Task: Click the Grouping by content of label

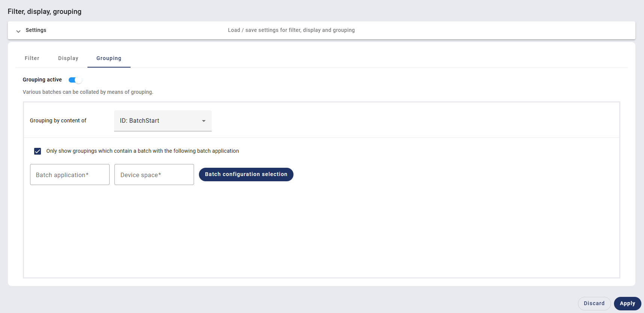Action: point(58,120)
